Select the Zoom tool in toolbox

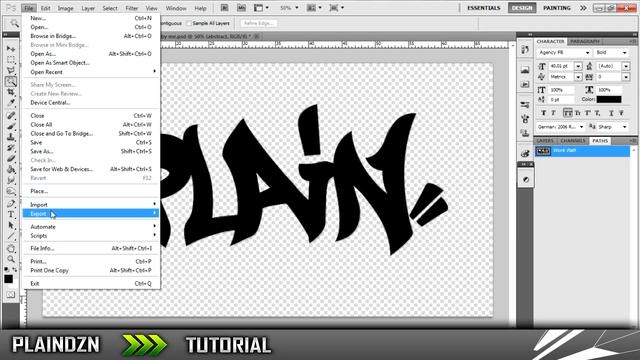click(x=11, y=259)
